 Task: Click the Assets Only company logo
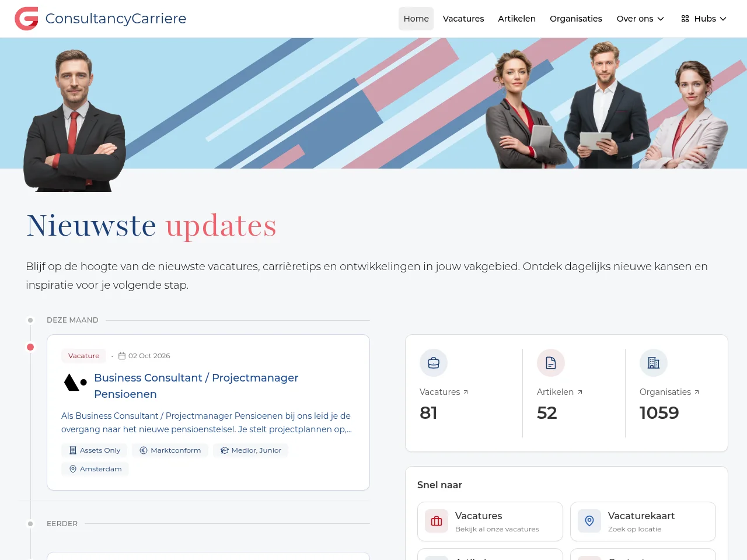click(75, 383)
